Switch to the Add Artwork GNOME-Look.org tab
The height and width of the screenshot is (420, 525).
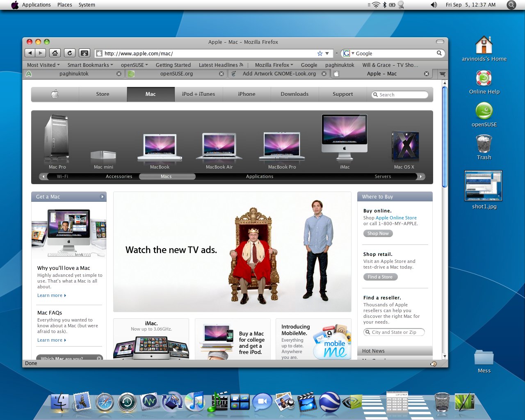[279, 74]
